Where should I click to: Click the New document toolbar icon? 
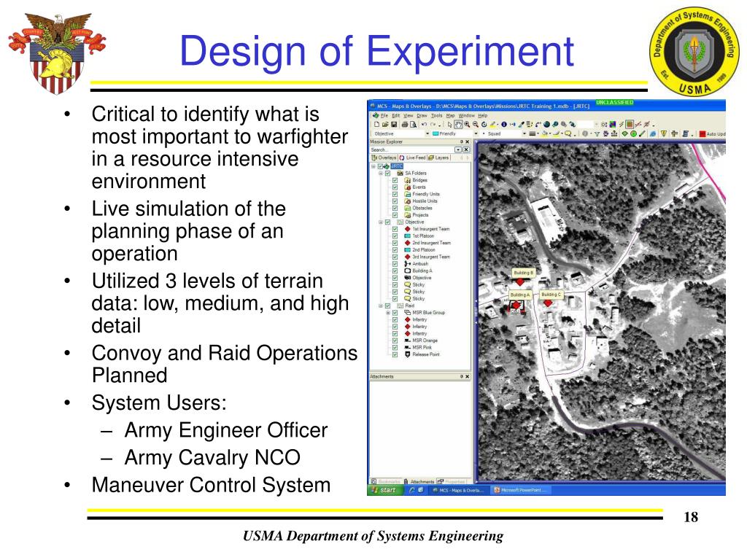376,124
